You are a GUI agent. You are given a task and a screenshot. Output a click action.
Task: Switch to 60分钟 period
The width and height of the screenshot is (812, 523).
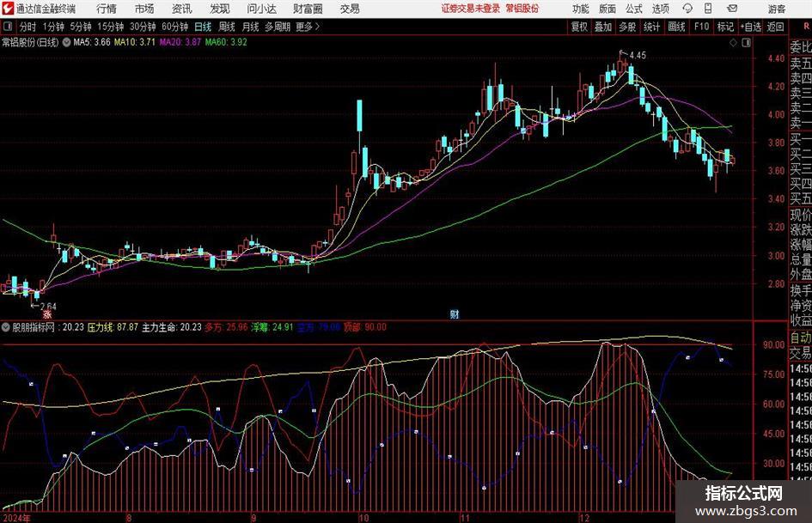(174, 27)
